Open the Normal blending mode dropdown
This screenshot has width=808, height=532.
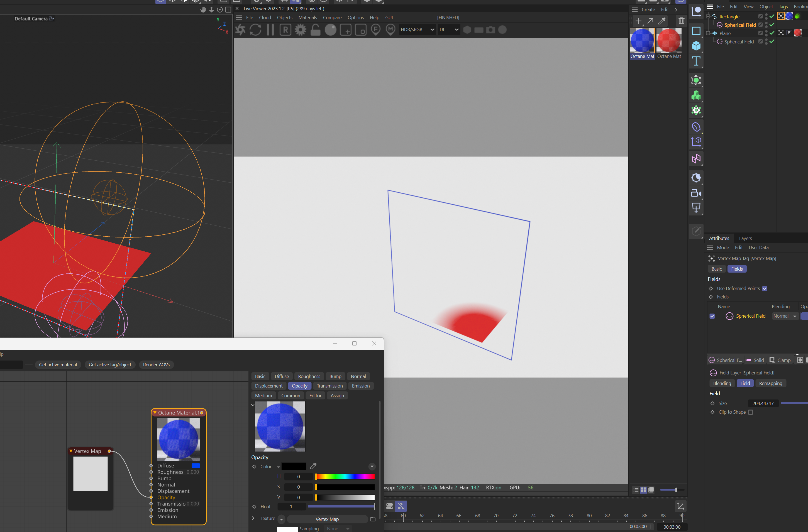pyautogui.click(x=785, y=316)
